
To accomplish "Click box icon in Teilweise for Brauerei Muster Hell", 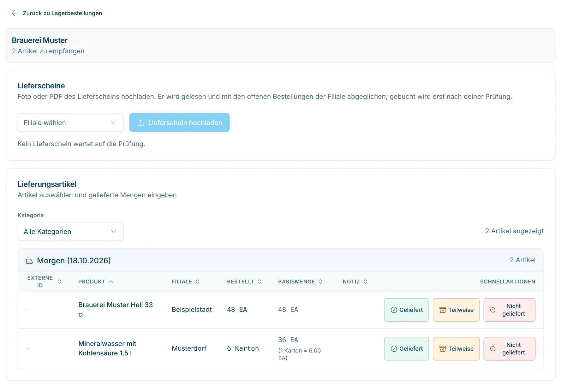I will click(x=443, y=310).
